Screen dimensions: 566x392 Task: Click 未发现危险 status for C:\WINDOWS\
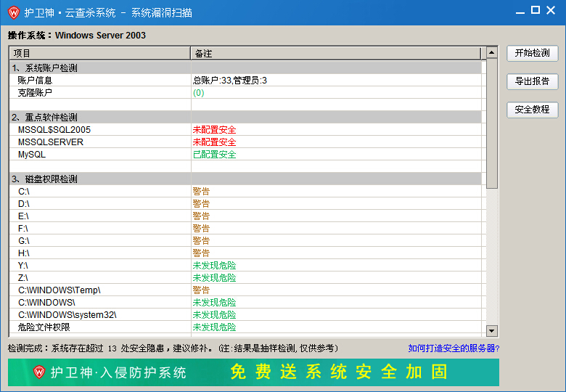(214, 302)
